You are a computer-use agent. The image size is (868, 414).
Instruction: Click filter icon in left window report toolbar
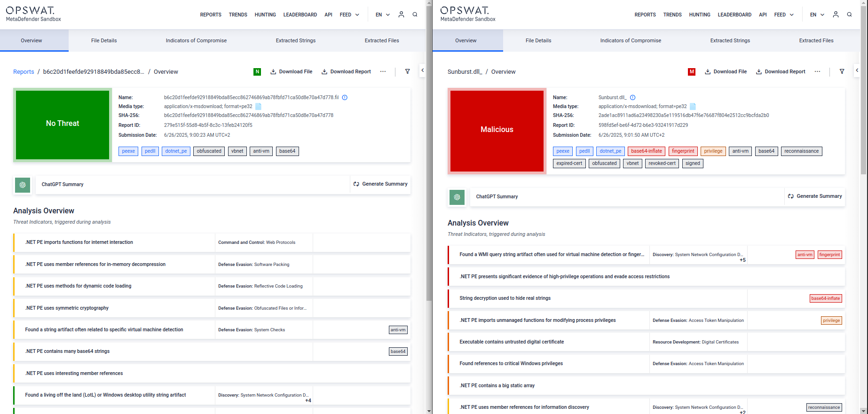pos(408,71)
